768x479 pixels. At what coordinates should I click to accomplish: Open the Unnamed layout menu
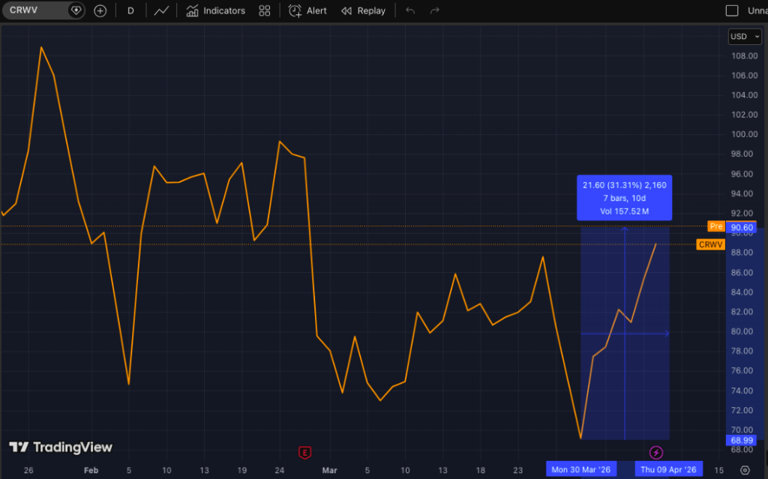(757, 11)
